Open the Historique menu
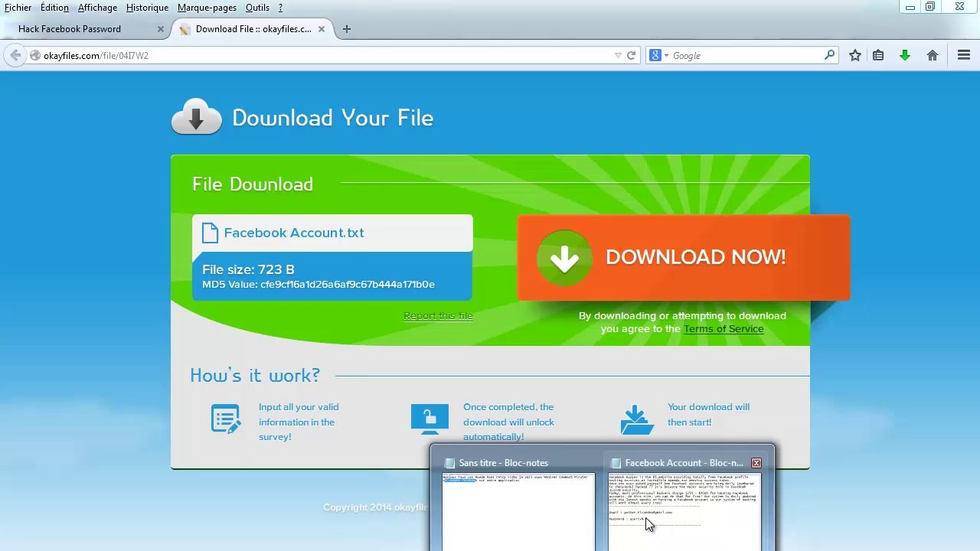980x551 pixels. 147,8
